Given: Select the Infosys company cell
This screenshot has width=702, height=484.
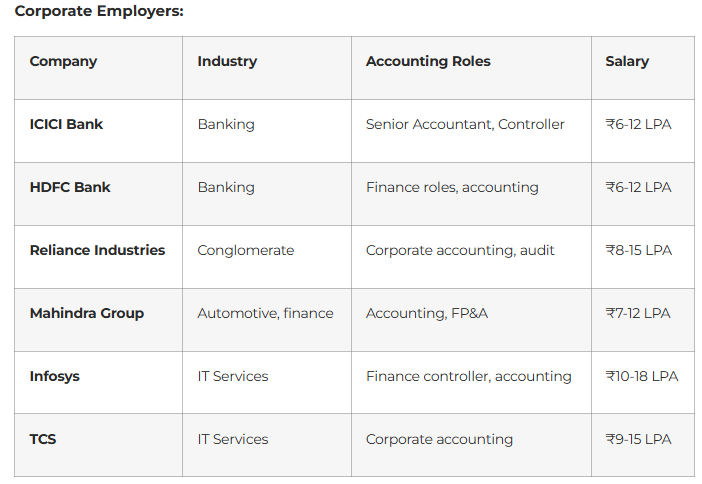Looking at the screenshot, I should click(55, 376).
